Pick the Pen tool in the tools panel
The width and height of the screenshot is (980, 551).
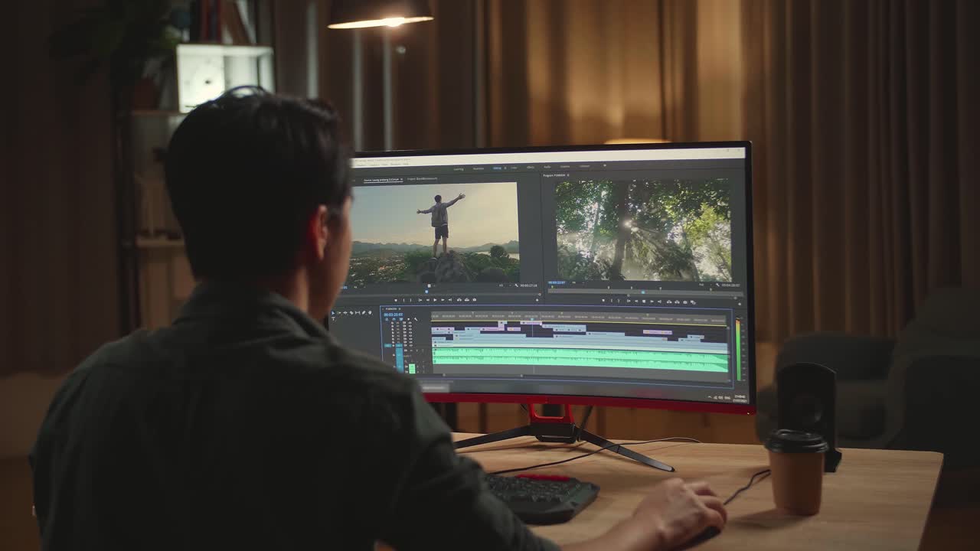pyautogui.click(x=364, y=313)
